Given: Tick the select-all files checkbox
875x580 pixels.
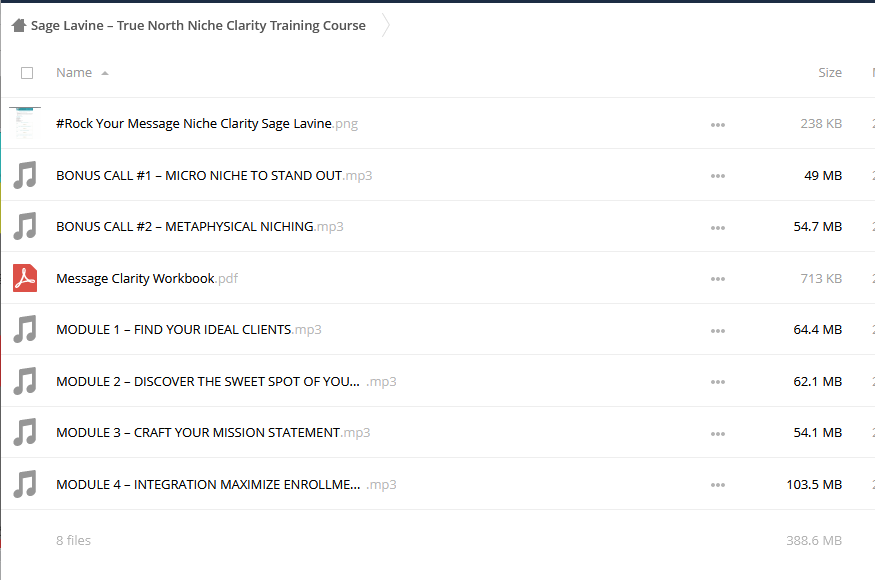Looking at the screenshot, I should 27,73.
